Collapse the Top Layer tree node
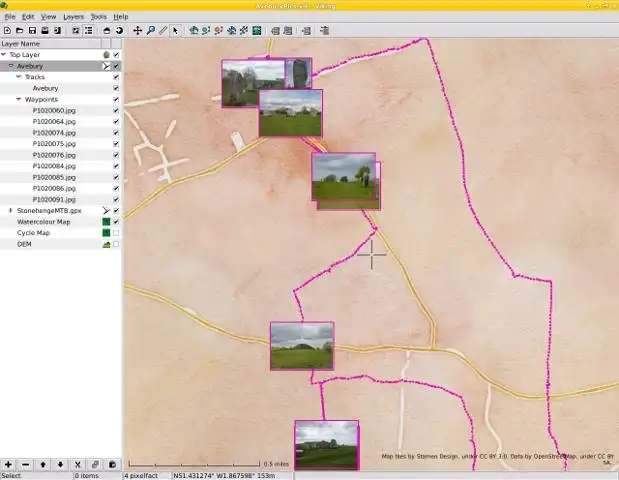 coord(4,54)
